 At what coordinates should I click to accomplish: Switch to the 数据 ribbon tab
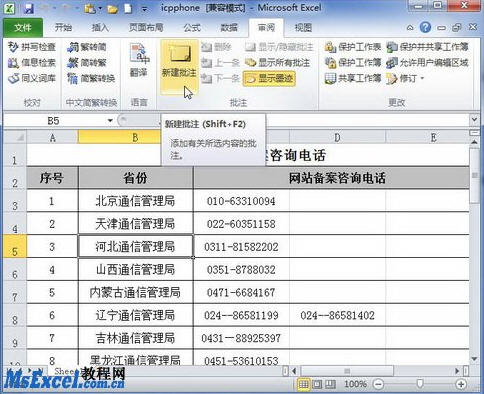229,27
